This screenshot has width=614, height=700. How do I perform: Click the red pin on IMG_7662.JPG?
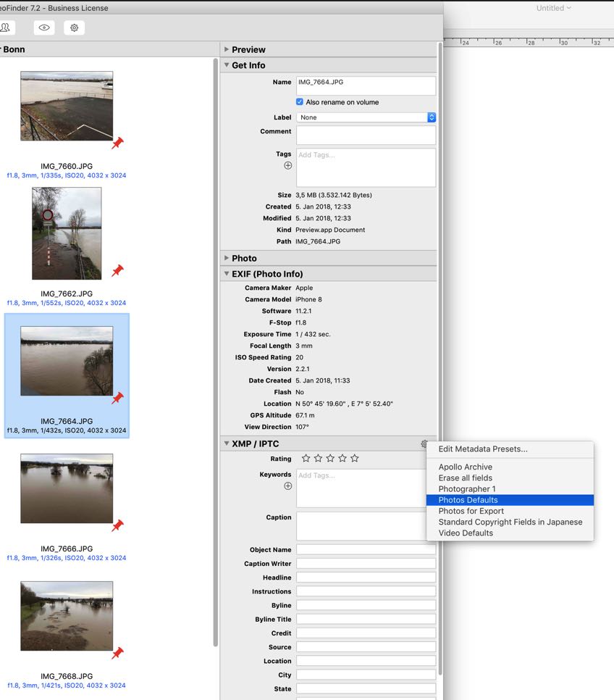point(117,270)
